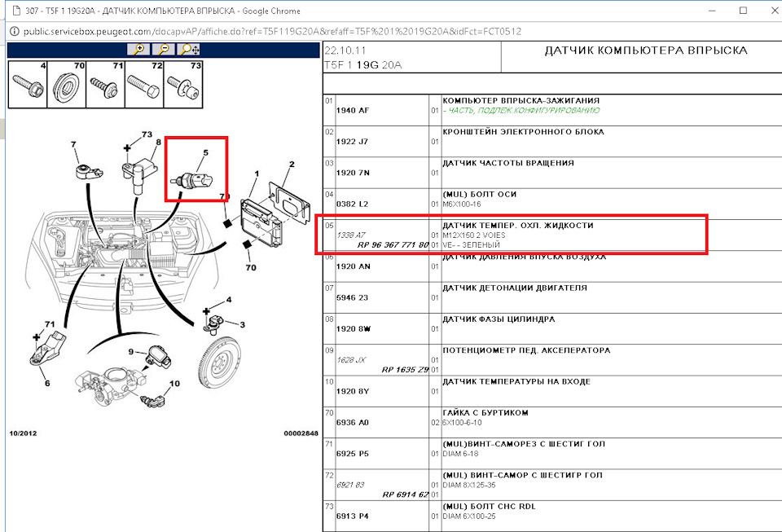Click the zoom in magnifier icon

coord(138,50)
